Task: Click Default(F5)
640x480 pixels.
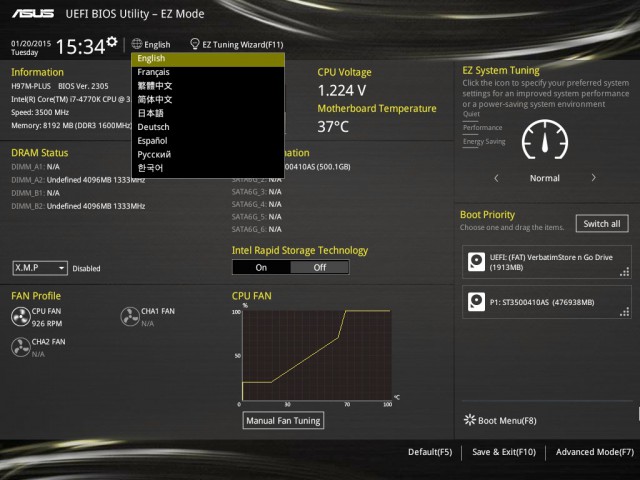Action: click(430, 452)
